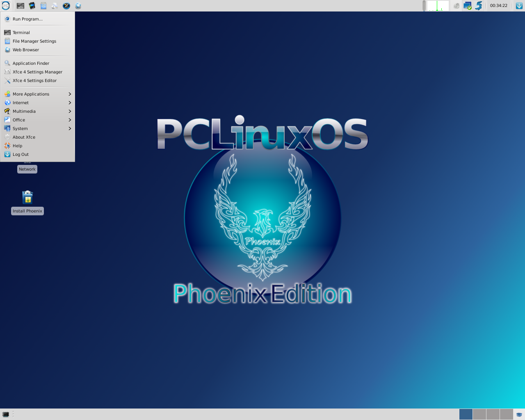Click the speaker volume tray icon
Screen dimensions: 525x420
(457, 6)
